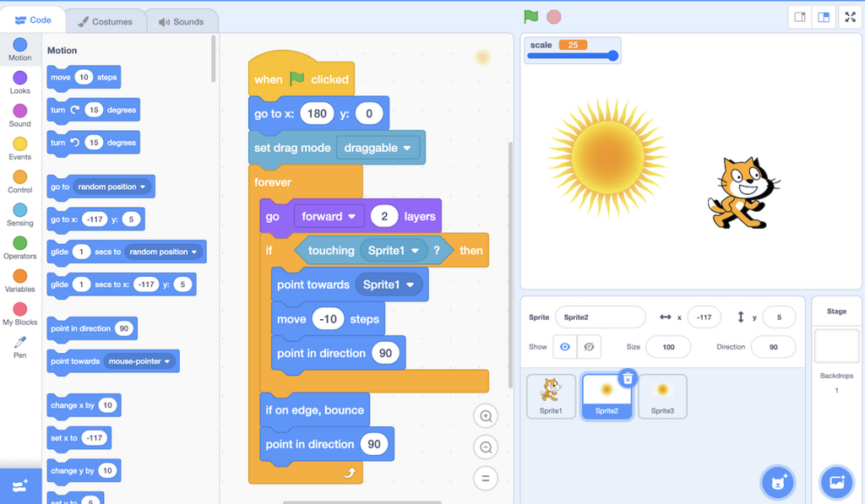Hide the sprite using the crossed-eye button
The width and height of the screenshot is (865, 504).
(x=589, y=347)
